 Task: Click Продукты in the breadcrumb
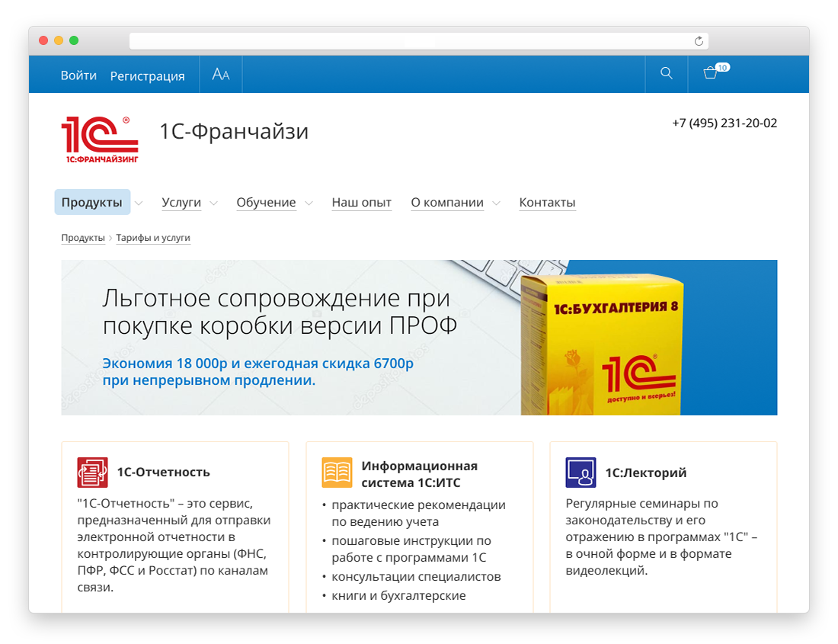(83, 238)
